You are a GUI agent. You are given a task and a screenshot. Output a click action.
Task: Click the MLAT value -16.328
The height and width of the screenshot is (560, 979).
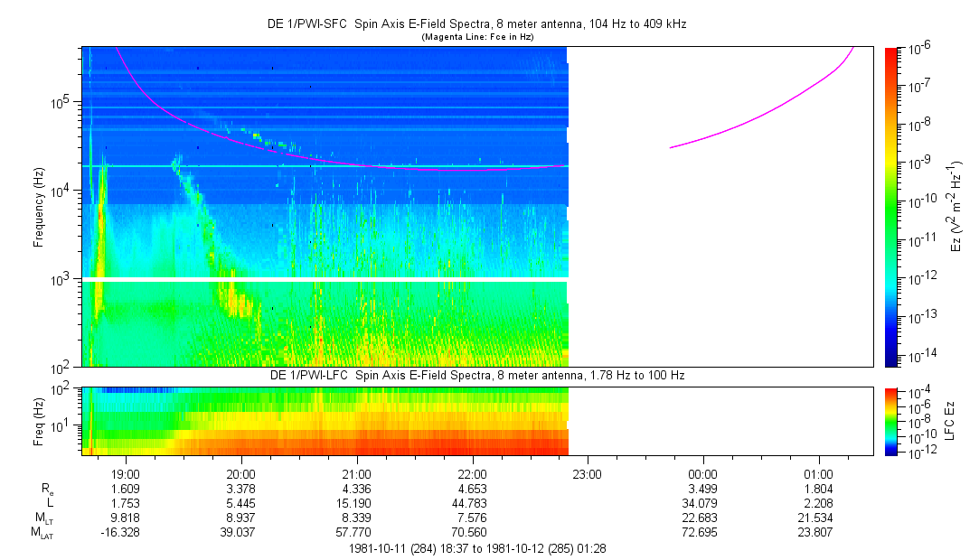pos(124,532)
